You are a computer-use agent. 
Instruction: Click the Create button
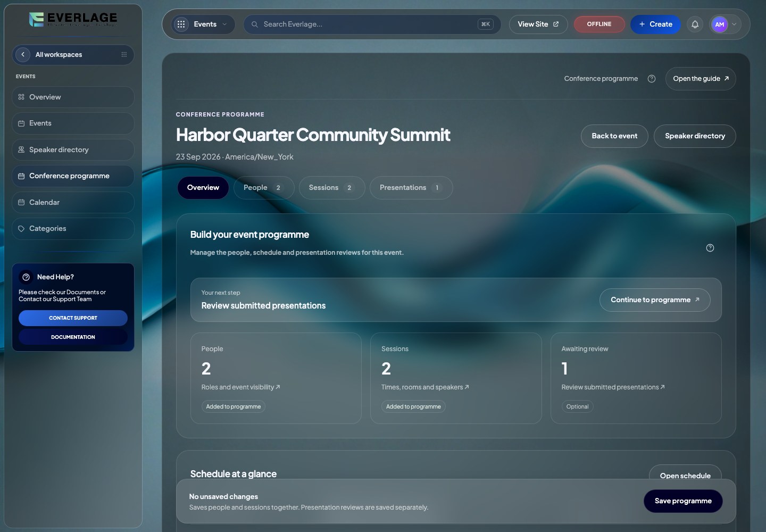coord(655,24)
